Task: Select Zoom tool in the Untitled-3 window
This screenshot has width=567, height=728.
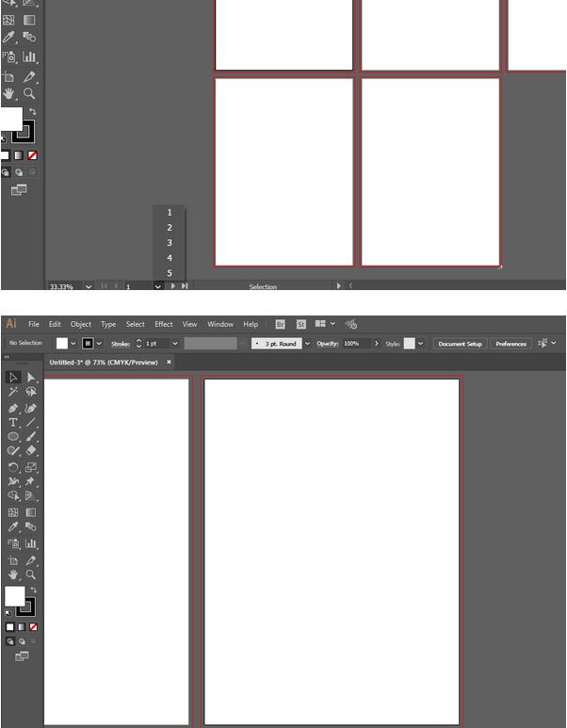Action: click(x=31, y=574)
